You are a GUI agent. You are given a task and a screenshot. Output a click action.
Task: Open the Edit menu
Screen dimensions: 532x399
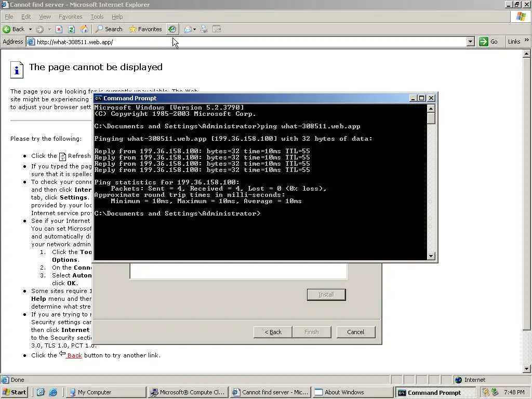[26, 17]
